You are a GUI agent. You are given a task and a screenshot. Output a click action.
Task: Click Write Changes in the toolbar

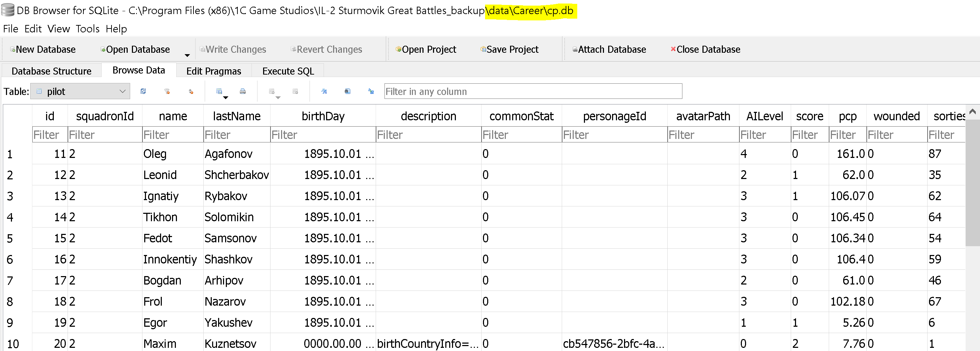coord(233,50)
